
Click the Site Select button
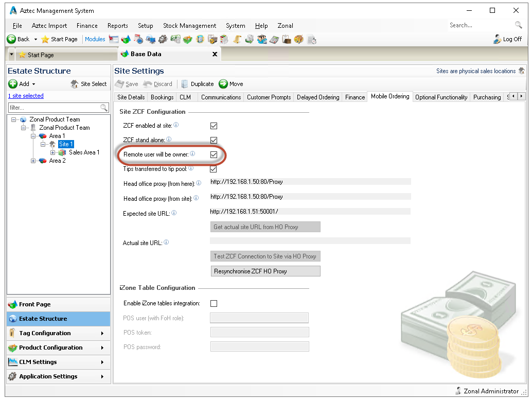coord(88,84)
